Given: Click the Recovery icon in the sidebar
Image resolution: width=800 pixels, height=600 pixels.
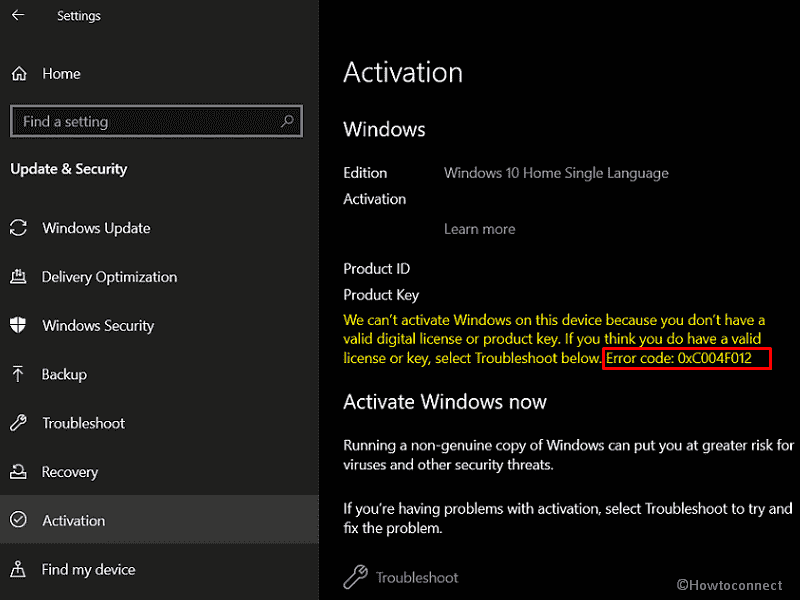Looking at the screenshot, I should pos(19,472).
